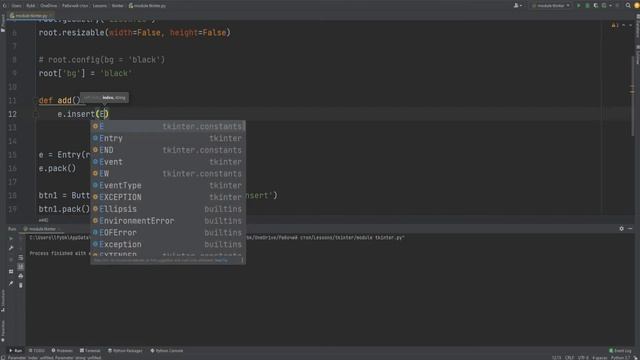Click the print icon in Run console
This screenshot has width=640, height=360.
pyautogui.click(x=20, y=276)
